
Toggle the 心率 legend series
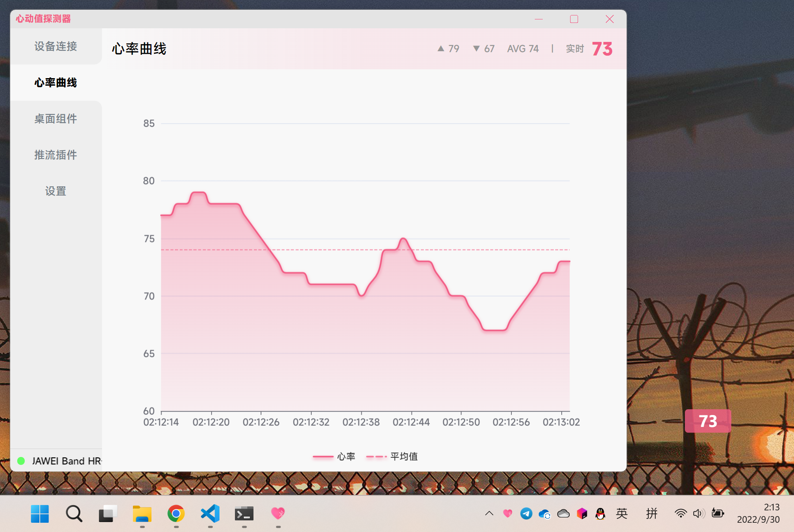tap(334, 457)
